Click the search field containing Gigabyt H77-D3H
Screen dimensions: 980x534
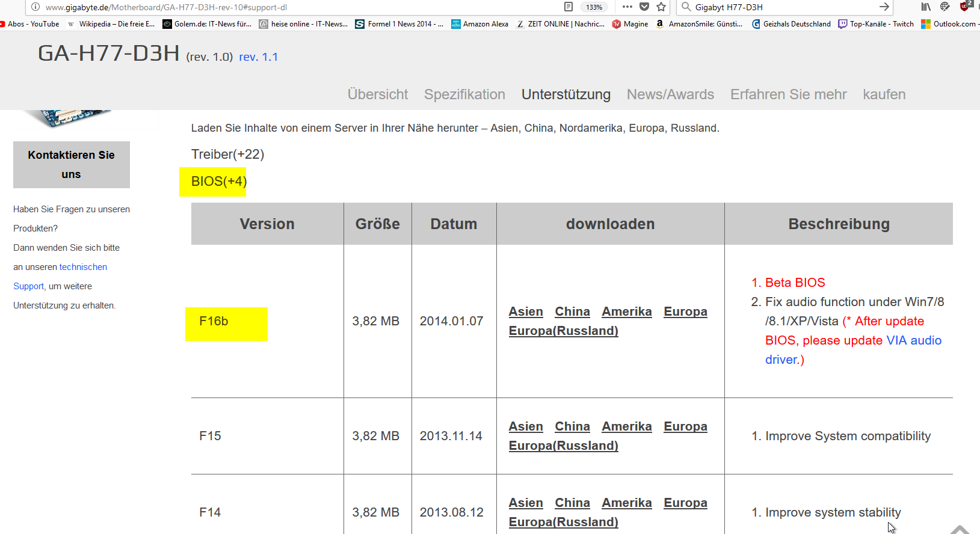784,7
